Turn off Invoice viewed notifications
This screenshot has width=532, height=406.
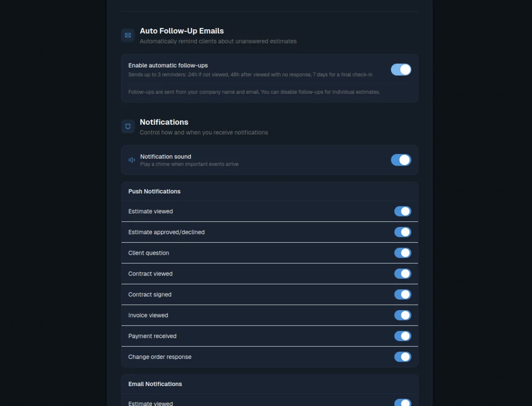point(403,315)
